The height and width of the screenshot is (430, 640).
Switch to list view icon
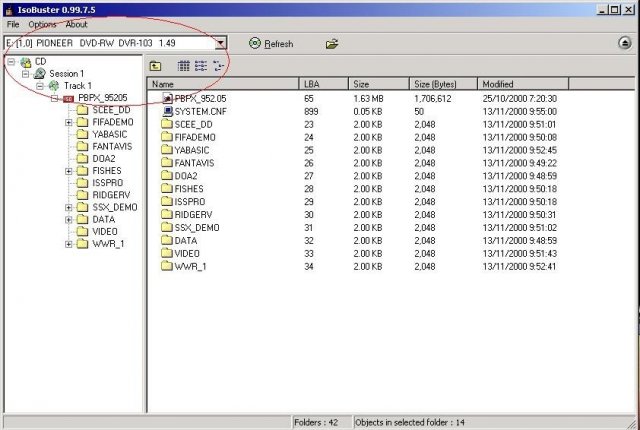click(201, 66)
